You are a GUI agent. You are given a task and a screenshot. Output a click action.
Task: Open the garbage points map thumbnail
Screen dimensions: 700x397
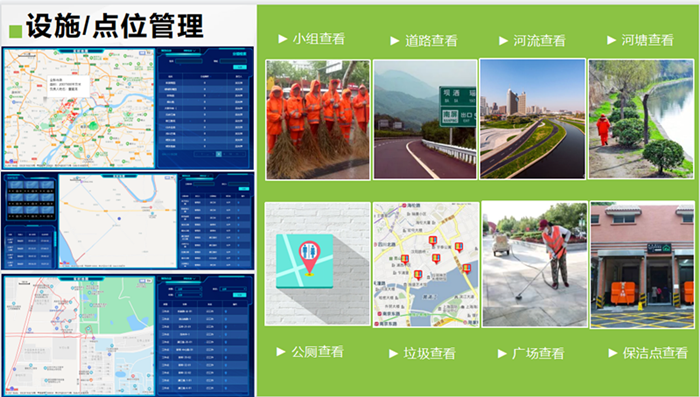(x=426, y=264)
